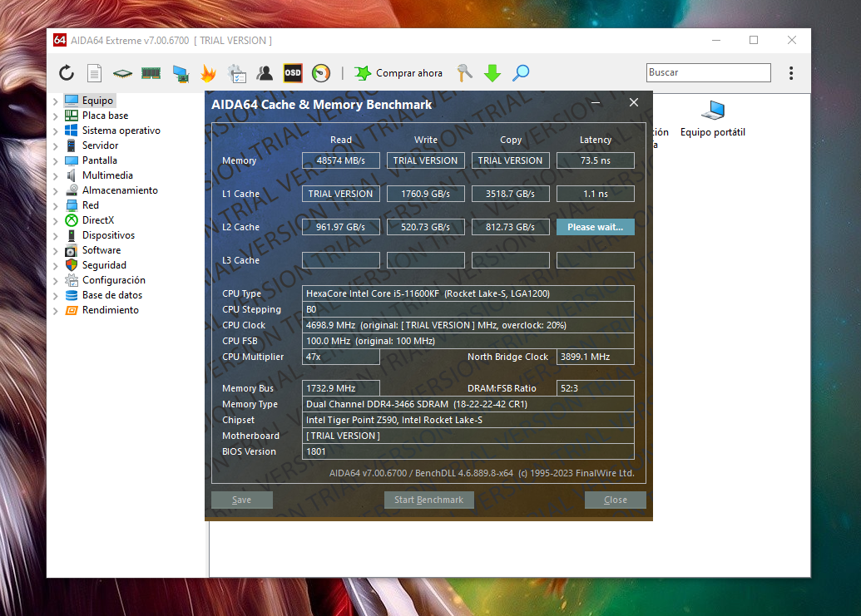Expand the DirectX tree node
The width and height of the screenshot is (861, 616).
(x=56, y=220)
